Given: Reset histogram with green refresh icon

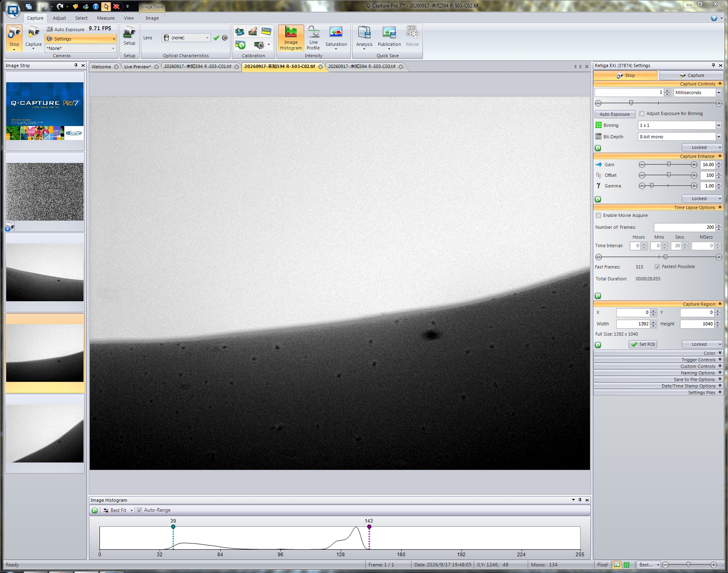Looking at the screenshot, I should (x=95, y=510).
